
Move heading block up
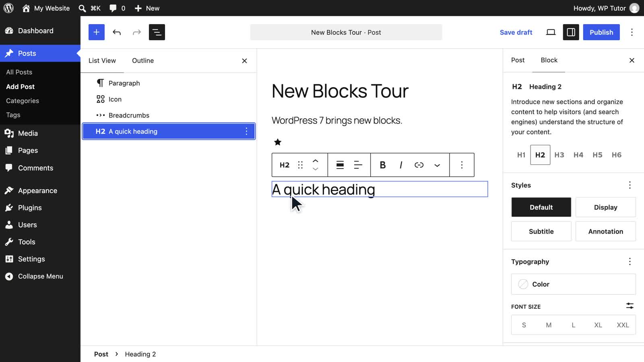pyautogui.click(x=316, y=160)
